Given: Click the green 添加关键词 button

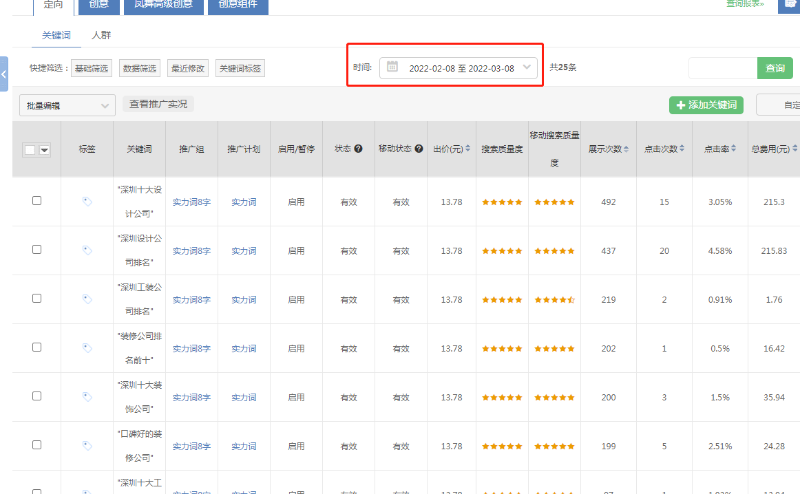Looking at the screenshot, I should [706, 105].
